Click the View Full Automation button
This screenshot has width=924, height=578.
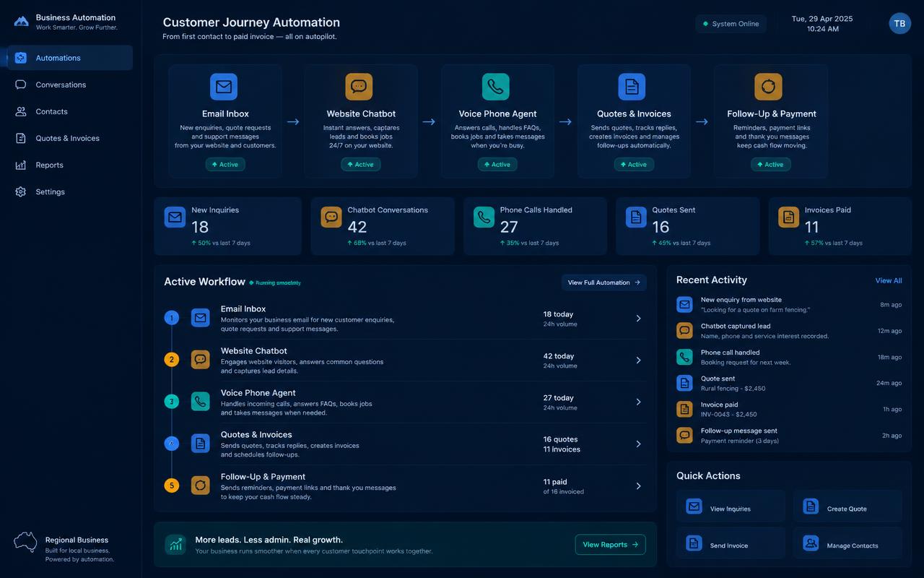[x=603, y=282]
